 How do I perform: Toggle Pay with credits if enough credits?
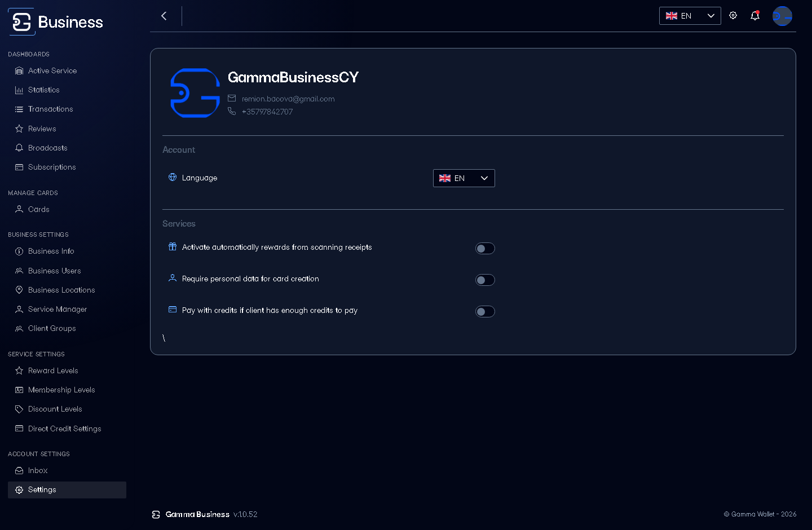pyautogui.click(x=485, y=312)
